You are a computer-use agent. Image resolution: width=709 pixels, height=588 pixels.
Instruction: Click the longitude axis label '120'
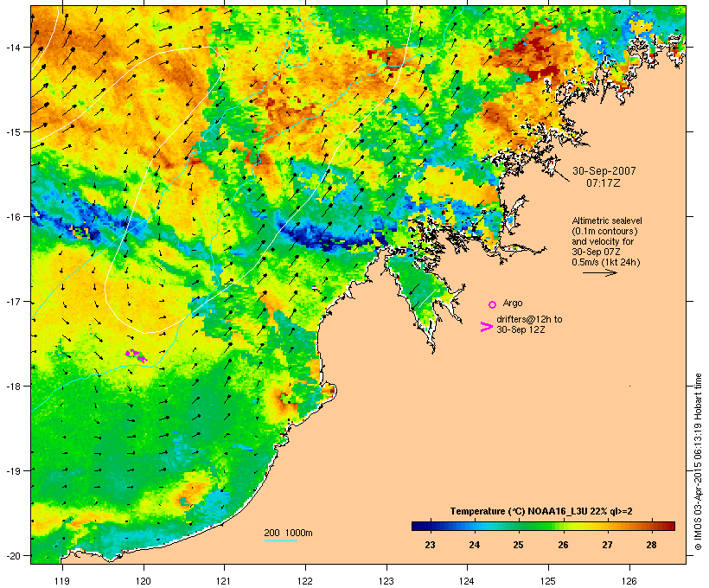[x=144, y=581]
